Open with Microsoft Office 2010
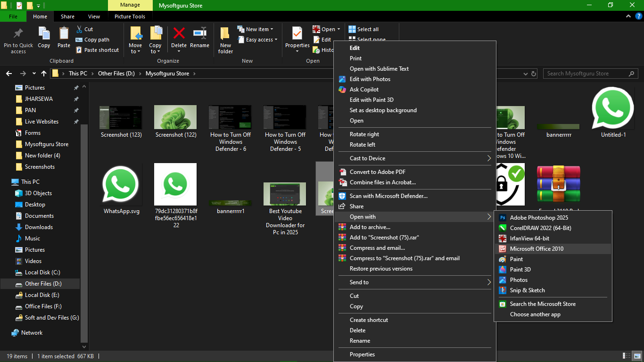 click(553, 249)
